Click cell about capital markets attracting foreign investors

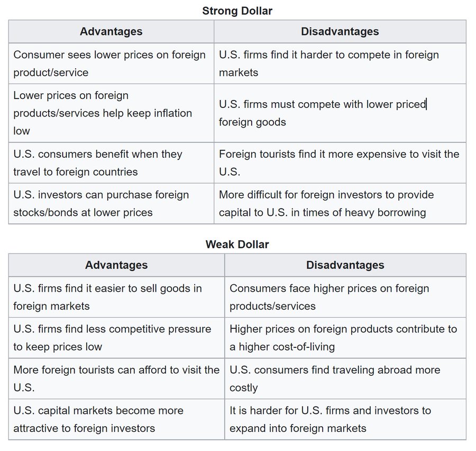pos(98,419)
